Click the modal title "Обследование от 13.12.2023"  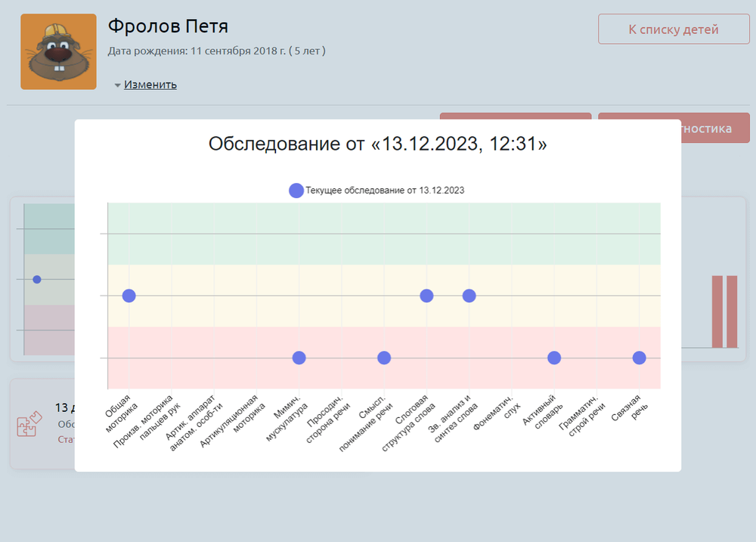coord(377,144)
